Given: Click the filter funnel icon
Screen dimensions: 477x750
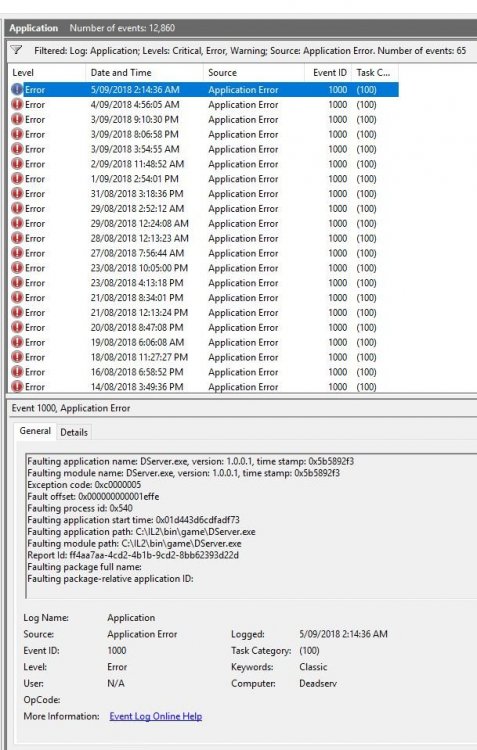Looking at the screenshot, I should click(16, 50).
